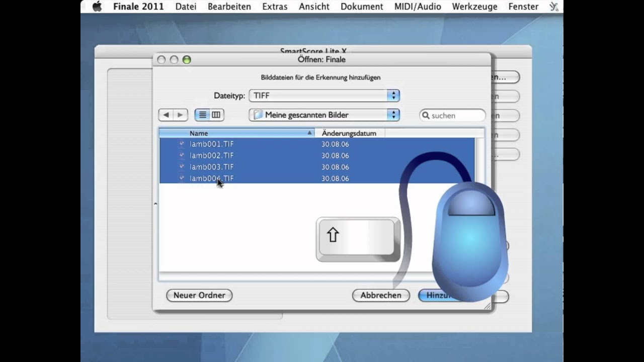Image resolution: width=644 pixels, height=362 pixels.
Task: Click the file icon next to lamb001.TIF
Action: [182, 144]
